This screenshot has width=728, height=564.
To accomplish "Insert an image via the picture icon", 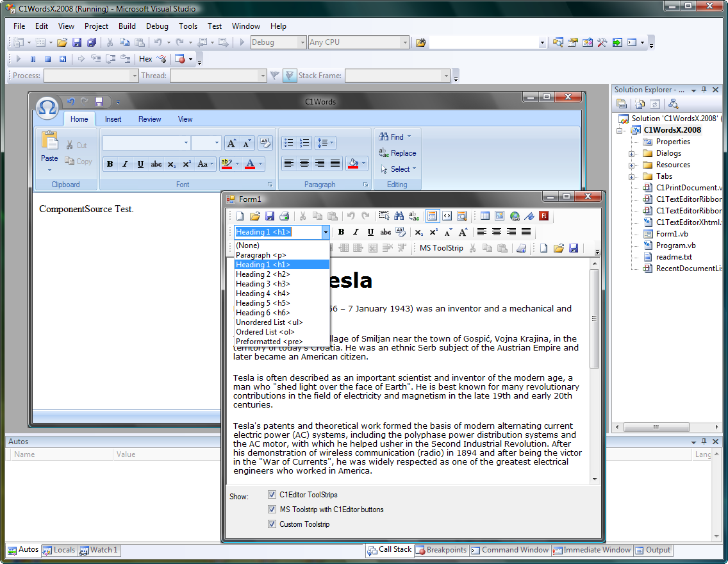I will point(499,216).
